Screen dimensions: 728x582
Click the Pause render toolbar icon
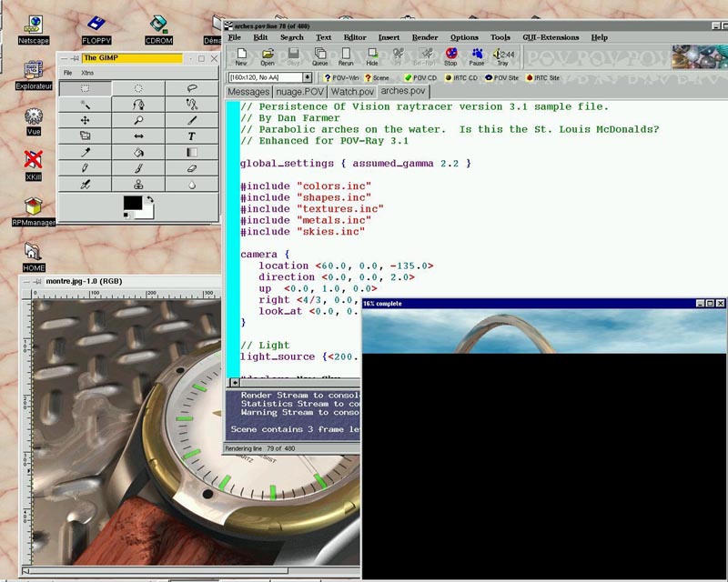(x=476, y=57)
